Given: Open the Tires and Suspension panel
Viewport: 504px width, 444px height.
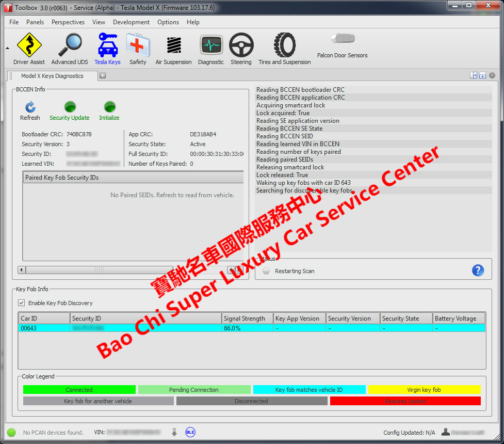Looking at the screenshot, I should click(x=284, y=49).
